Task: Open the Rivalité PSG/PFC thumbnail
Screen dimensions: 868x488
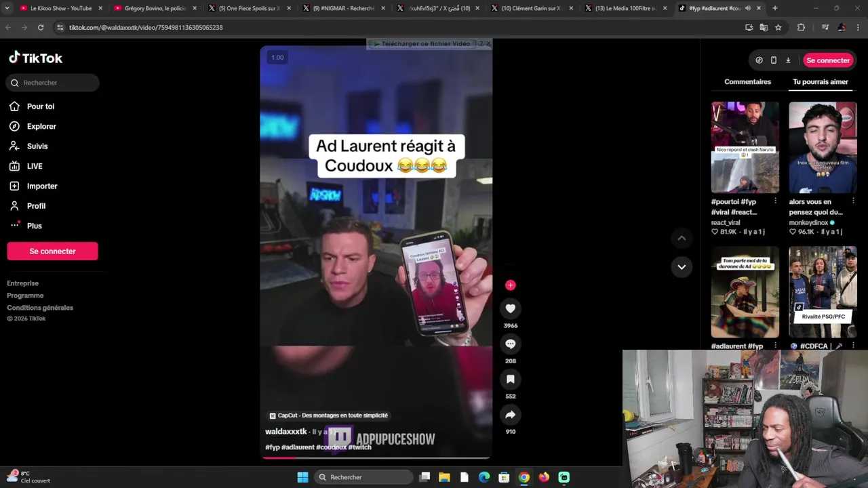Action: point(823,292)
